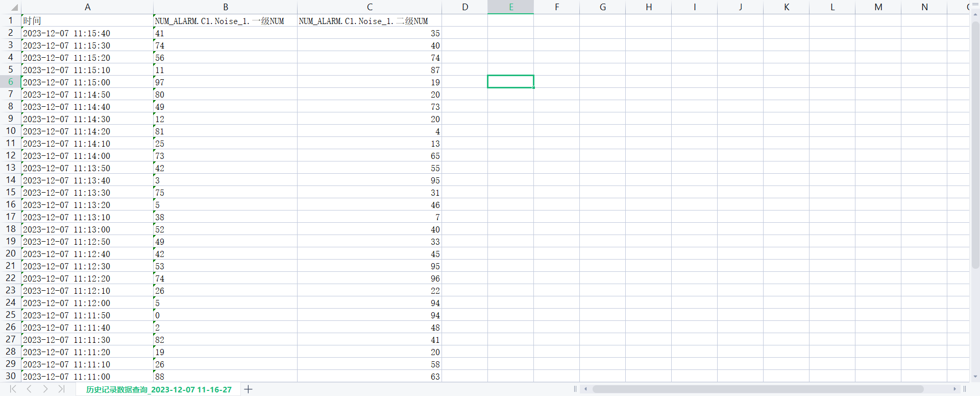Viewport: 980px width, 396px height.
Task: Select column D header
Action: 465,7
